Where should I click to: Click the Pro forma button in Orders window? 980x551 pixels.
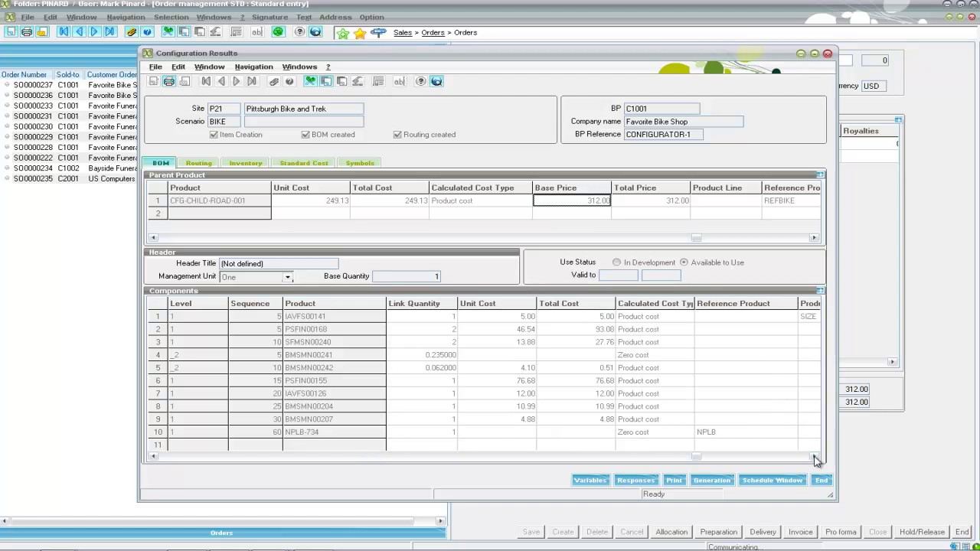tap(841, 532)
